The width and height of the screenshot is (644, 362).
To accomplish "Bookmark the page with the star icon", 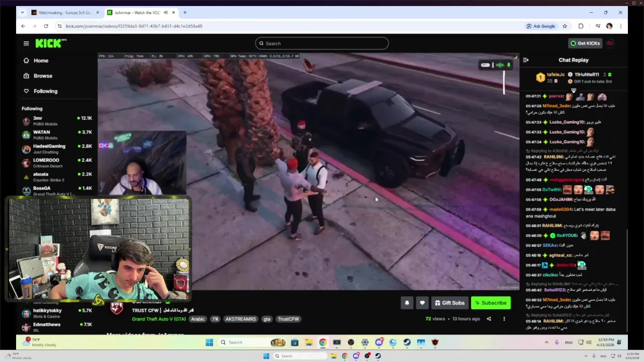I will pos(565,26).
